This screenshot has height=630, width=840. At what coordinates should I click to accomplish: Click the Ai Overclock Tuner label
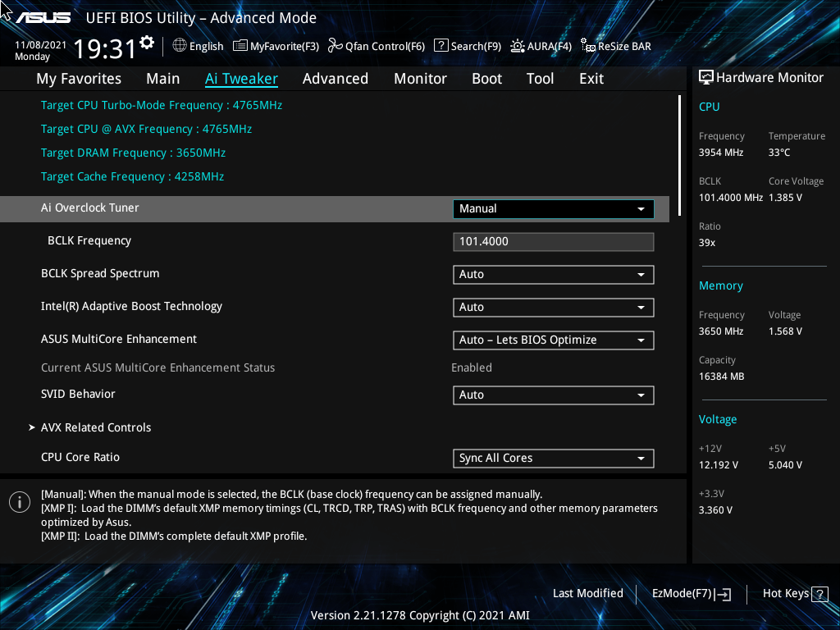point(90,208)
